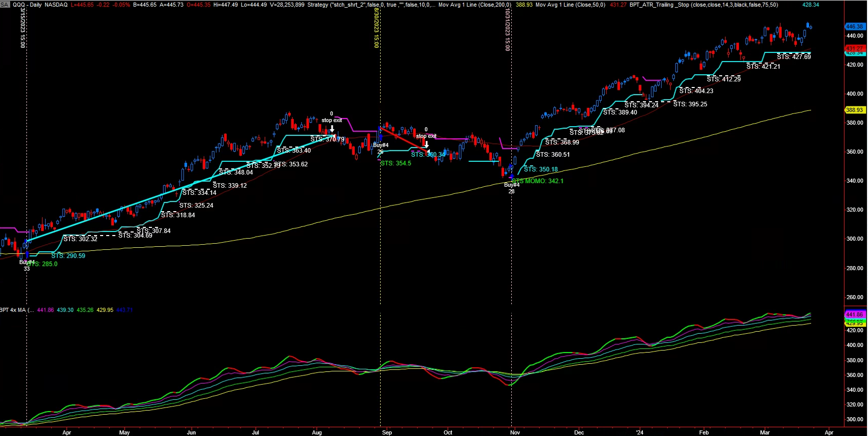Screen dimensions: 868x436
Task: Click the 3/15/2023 15:00 vertical date marker
Action: click(23, 28)
